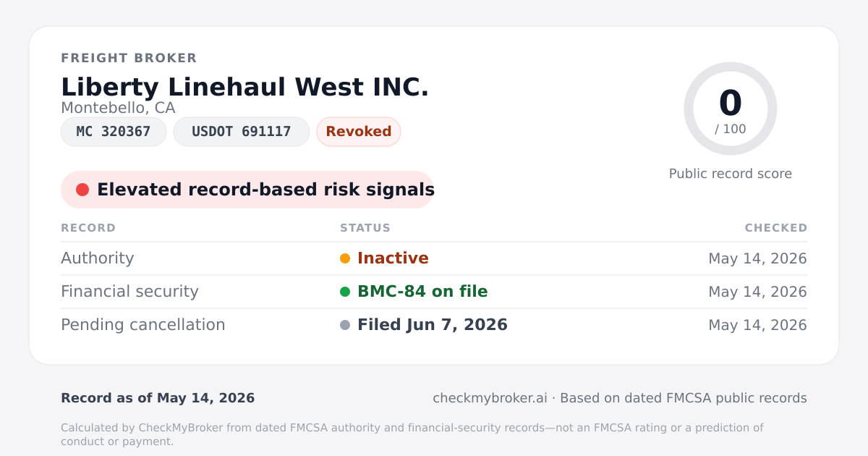868x456 pixels.
Task: Select the Financial security record row
Action: point(434,292)
